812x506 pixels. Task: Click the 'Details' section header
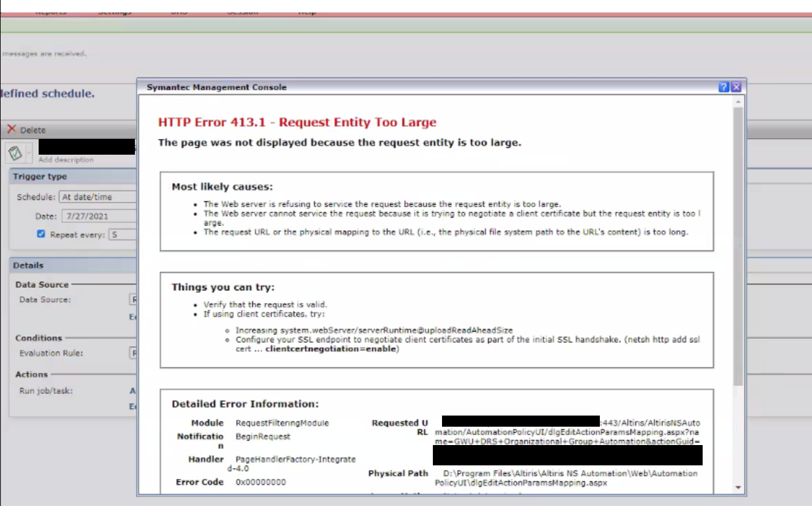click(28, 265)
